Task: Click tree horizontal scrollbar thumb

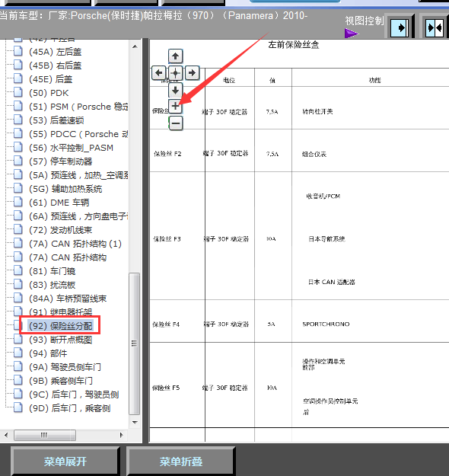Action: (x=45, y=435)
